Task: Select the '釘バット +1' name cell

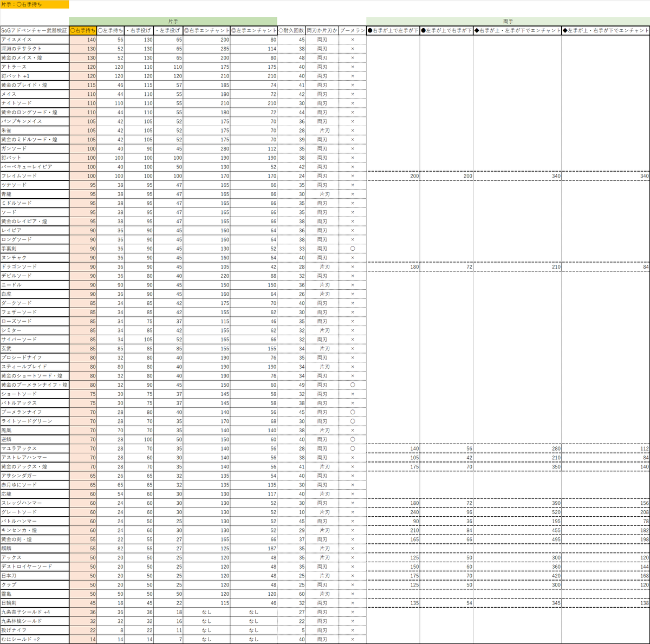Action: 35,76
